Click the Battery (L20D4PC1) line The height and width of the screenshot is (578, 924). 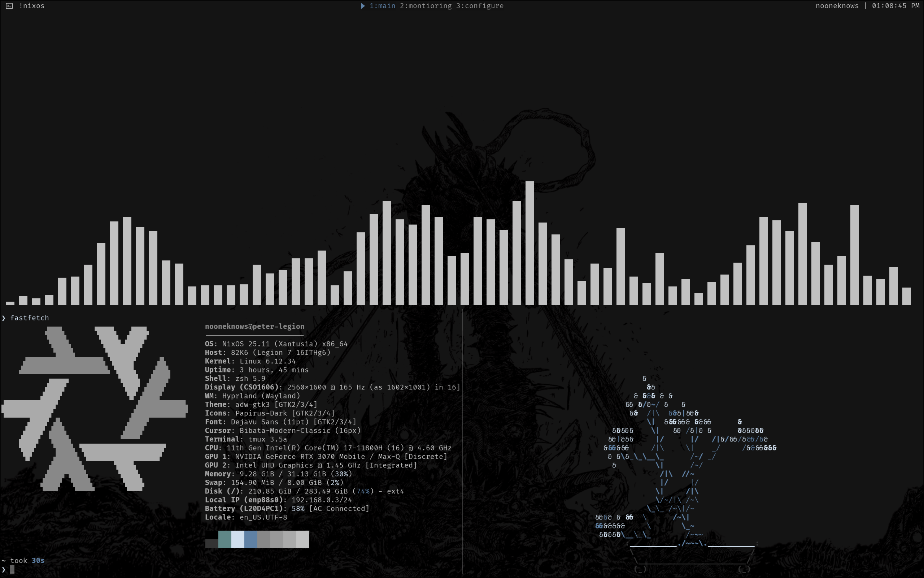pyautogui.click(x=287, y=508)
